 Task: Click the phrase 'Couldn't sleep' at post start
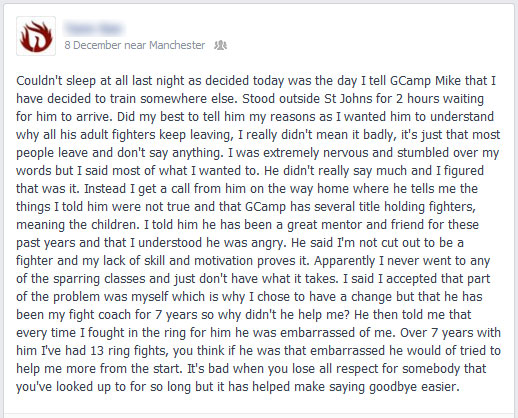click(56, 81)
